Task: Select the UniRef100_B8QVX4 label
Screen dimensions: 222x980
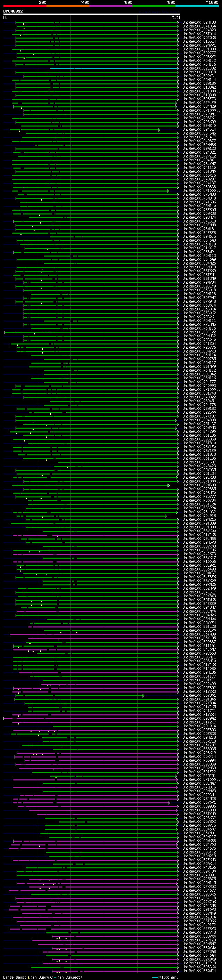Action: coord(199,936)
